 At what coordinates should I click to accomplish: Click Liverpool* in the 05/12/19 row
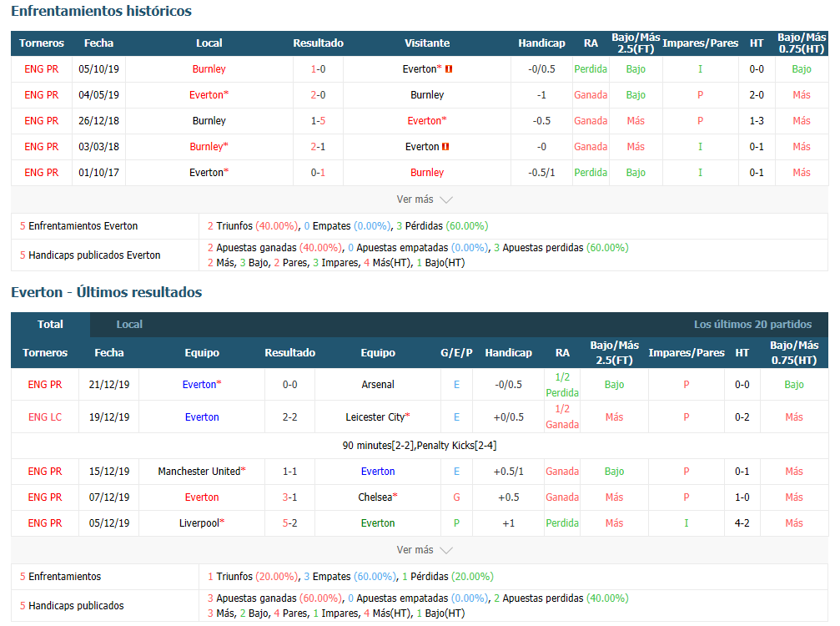click(202, 523)
